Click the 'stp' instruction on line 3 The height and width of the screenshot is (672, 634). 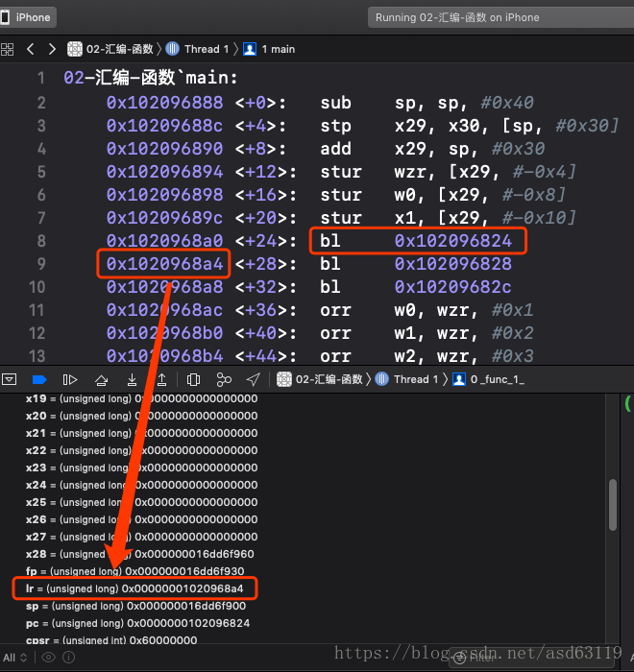[336, 126]
